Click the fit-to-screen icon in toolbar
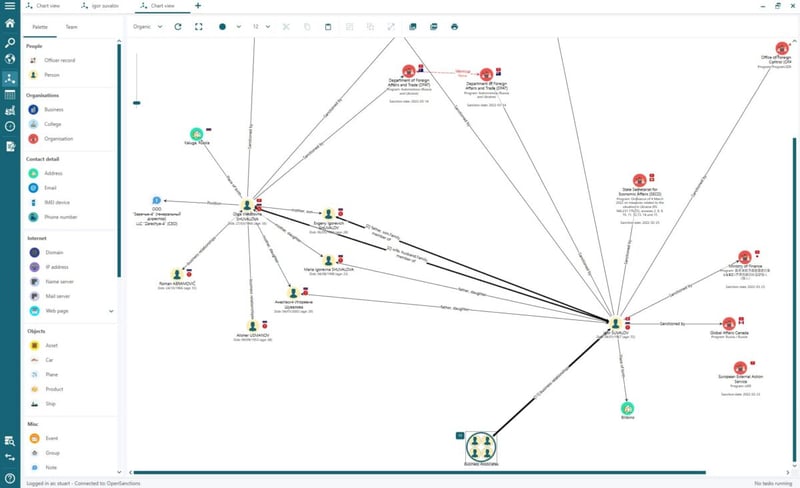This screenshot has width=800, height=488. [x=198, y=27]
